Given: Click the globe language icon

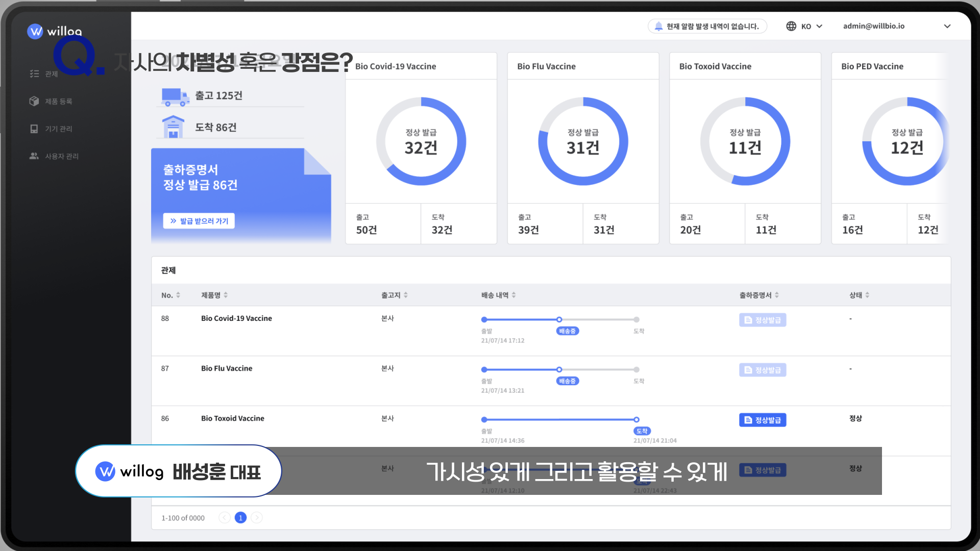Looking at the screenshot, I should (x=791, y=26).
